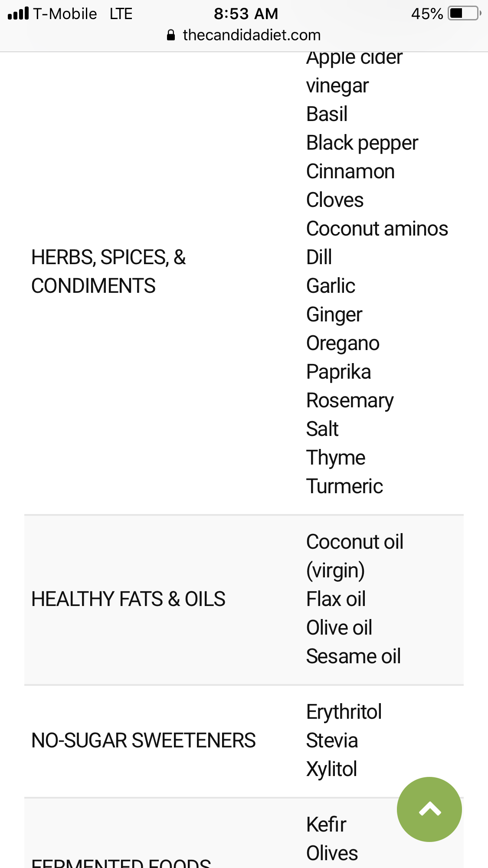Tap Kefir in fermented foods
This screenshot has width=488, height=868.
click(326, 825)
